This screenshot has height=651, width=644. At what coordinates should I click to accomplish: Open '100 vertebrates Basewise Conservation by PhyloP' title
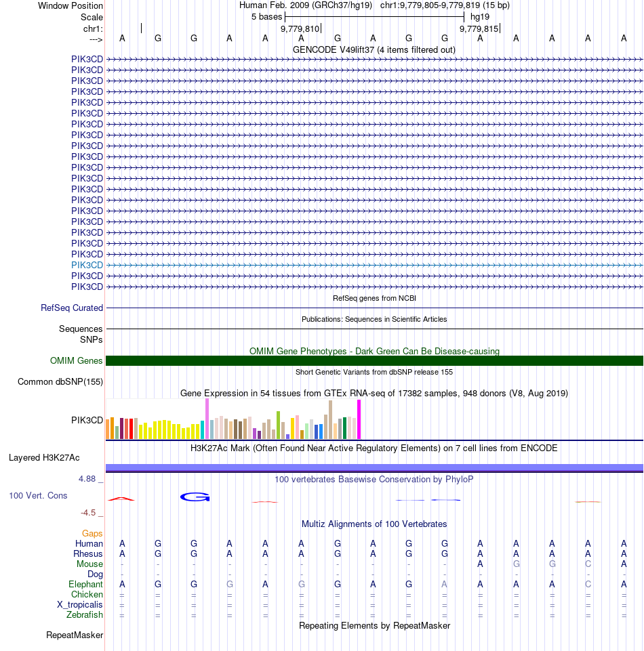point(374,480)
